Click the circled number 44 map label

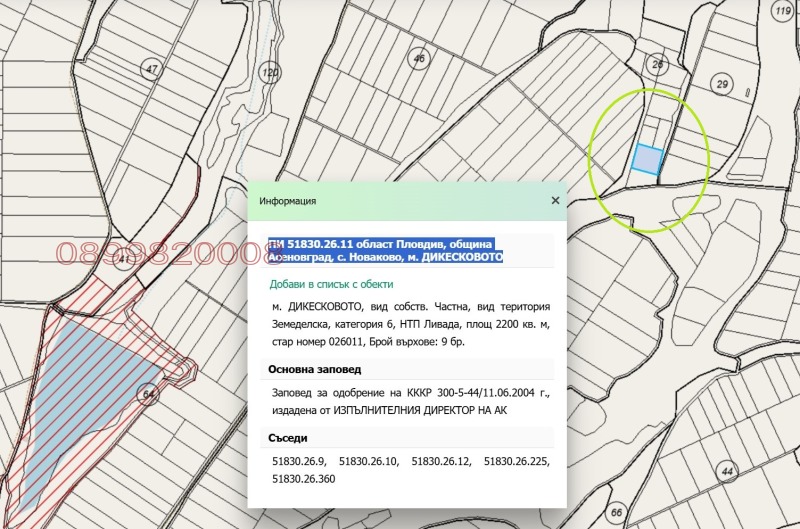point(727,471)
